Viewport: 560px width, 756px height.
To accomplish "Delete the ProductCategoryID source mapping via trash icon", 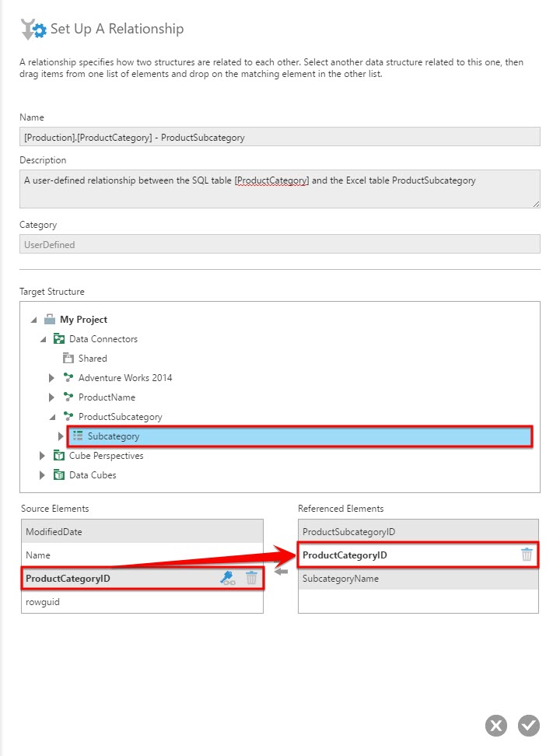I will pyautogui.click(x=251, y=578).
